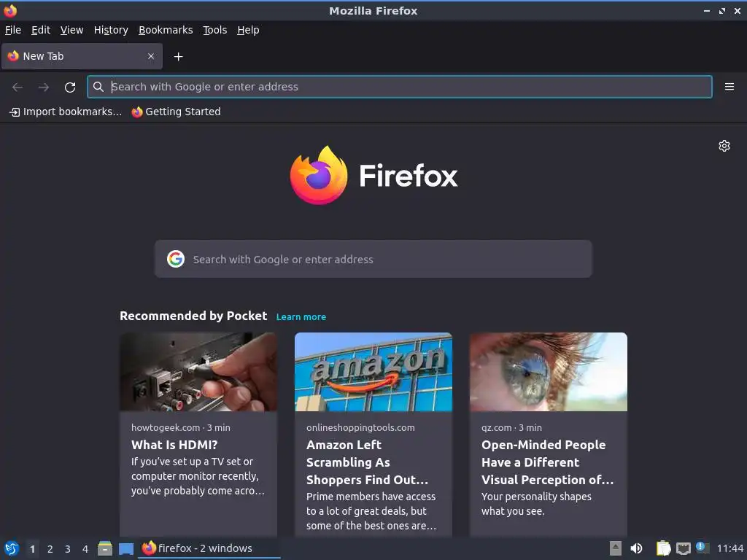Open the Edit menu
Screen dimensions: 747x560
41,30
